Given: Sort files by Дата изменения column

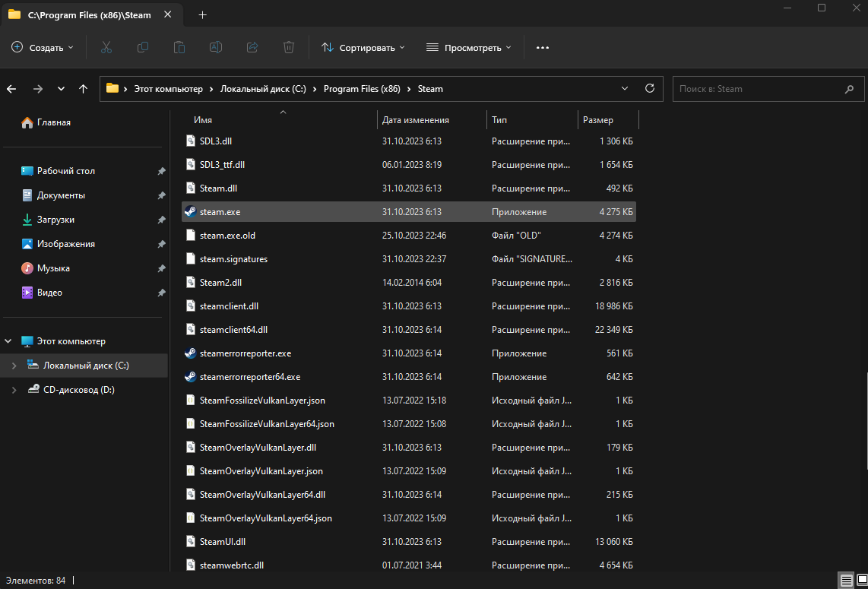Looking at the screenshot, I should [x=416, y=120].
